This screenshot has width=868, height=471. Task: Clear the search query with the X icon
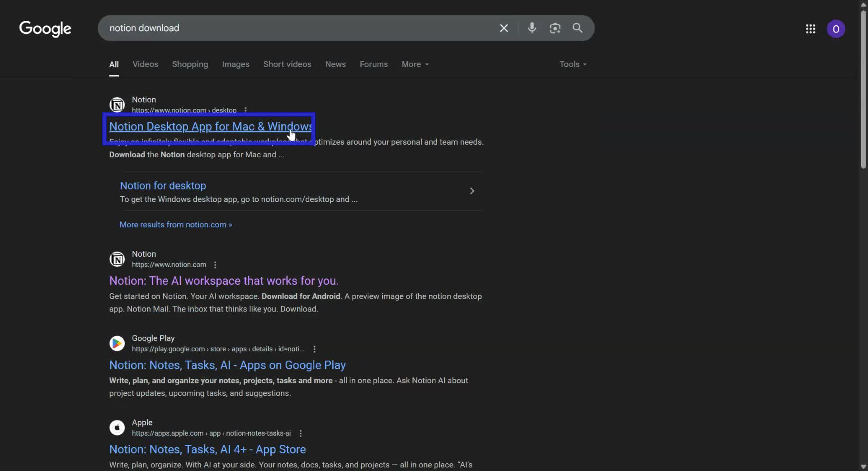pos(504,28)
